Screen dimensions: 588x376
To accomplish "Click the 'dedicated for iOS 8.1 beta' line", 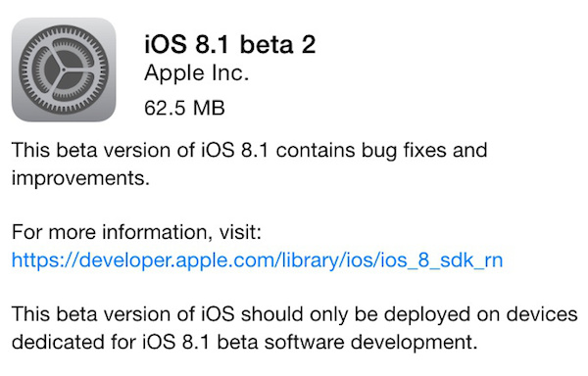I will (135, 342).
